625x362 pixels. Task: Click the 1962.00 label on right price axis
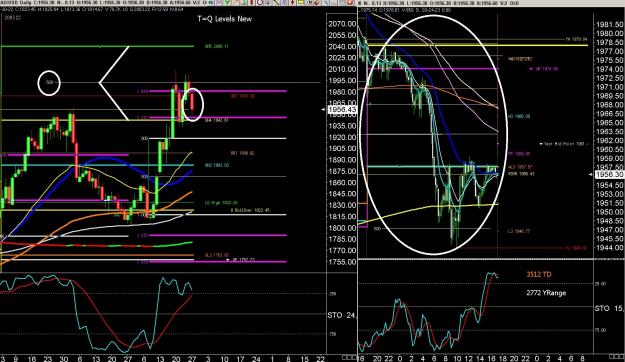coord(610,140)
